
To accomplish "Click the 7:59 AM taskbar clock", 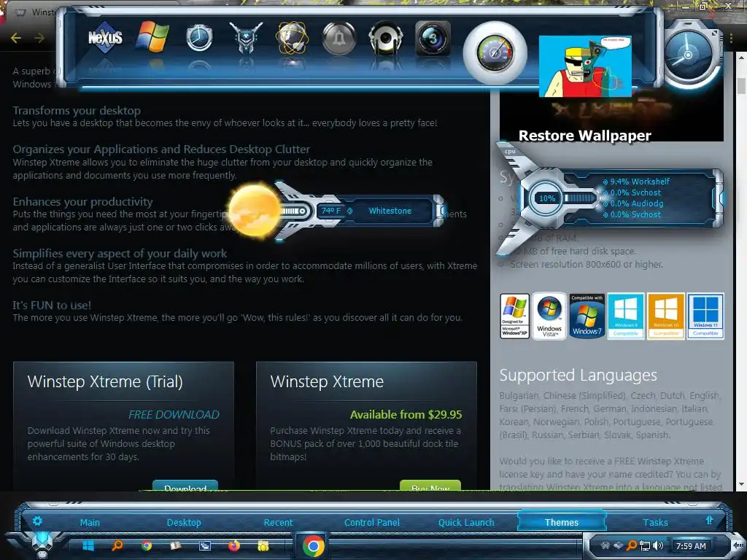I will 691,546.
